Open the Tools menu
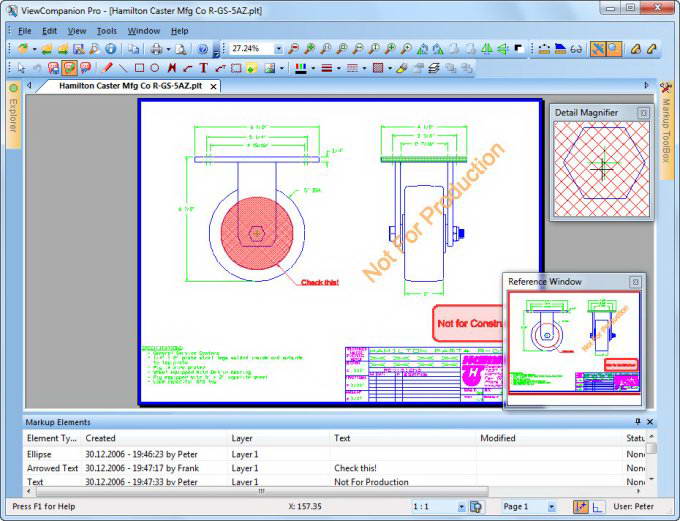680x521 pixels. 106,31
